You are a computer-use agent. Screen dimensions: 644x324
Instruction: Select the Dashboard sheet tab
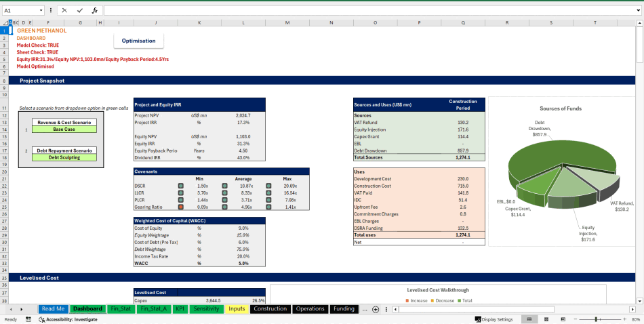[x=87, y=309]
